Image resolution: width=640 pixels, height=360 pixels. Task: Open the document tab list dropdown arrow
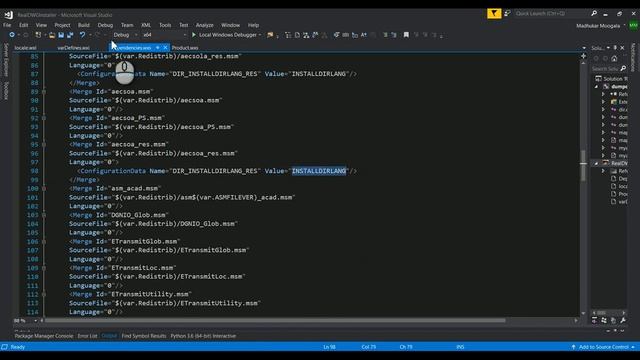click(584, 48)
